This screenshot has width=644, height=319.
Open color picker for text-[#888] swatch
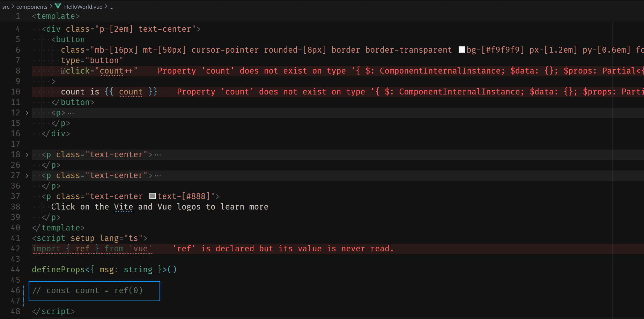click(x=153, y=196)
